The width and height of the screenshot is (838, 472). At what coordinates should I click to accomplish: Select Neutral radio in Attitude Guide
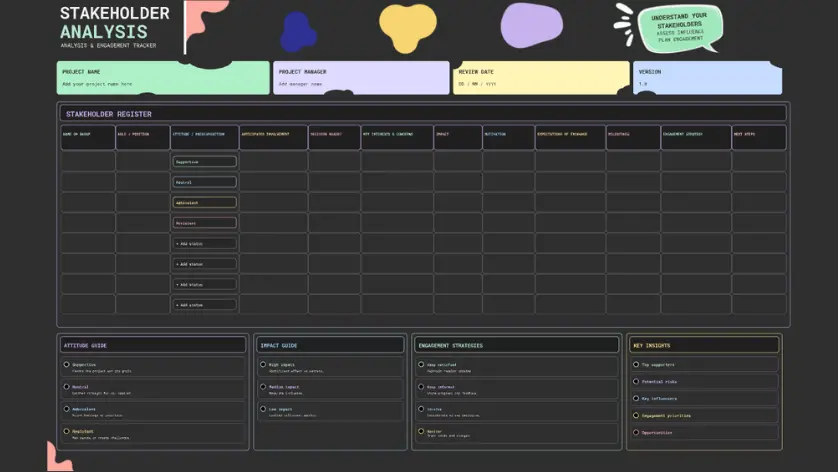click(67, 386)
